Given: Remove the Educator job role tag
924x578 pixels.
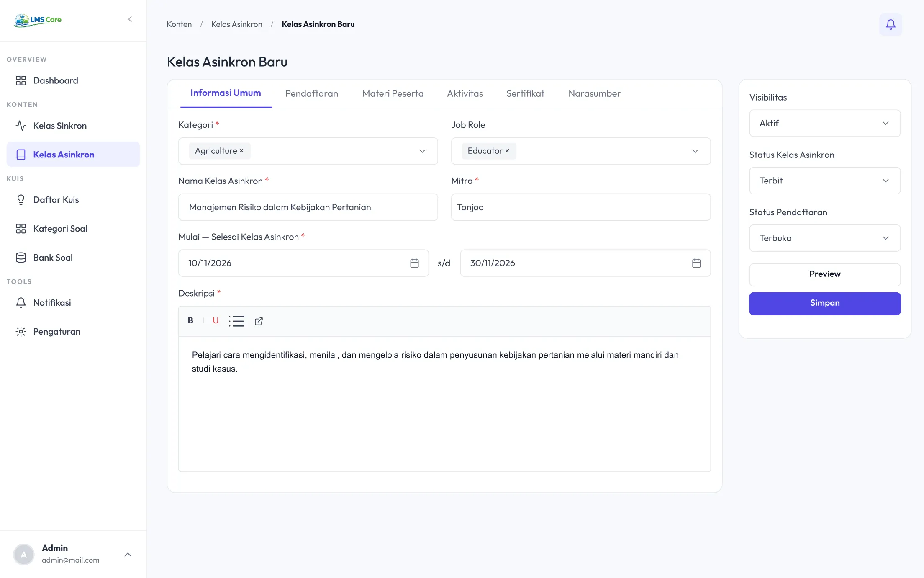Looking at the screenshot, I should point(507,151).
